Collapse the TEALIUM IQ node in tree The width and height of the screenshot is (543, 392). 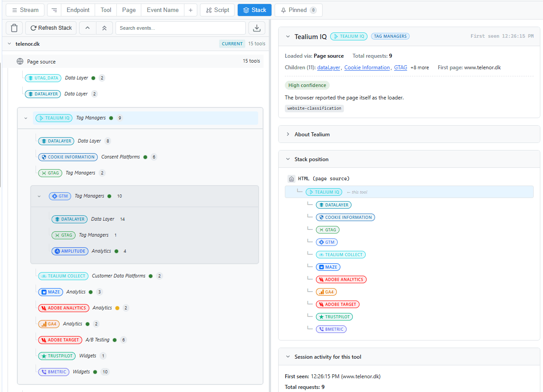tap(26, 118)
